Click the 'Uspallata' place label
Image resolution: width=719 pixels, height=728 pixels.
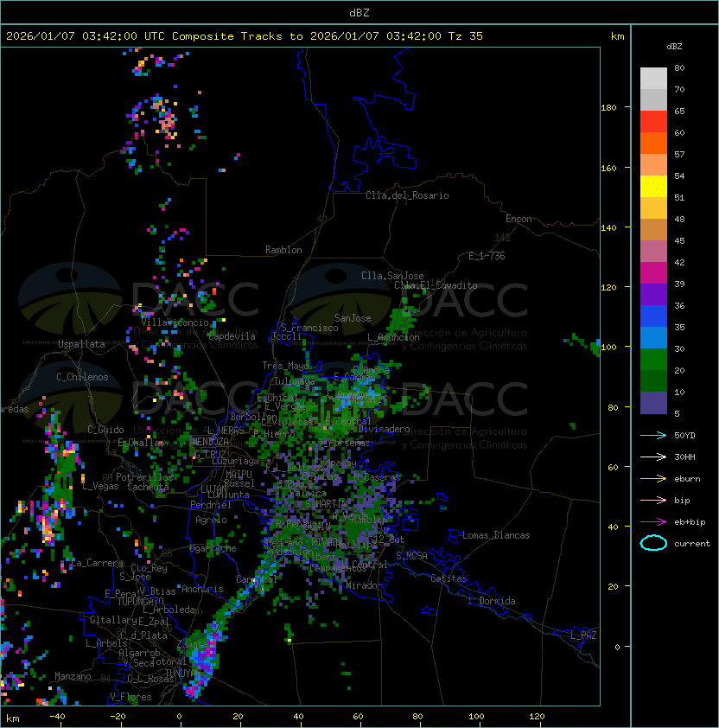tap(81, 344)
